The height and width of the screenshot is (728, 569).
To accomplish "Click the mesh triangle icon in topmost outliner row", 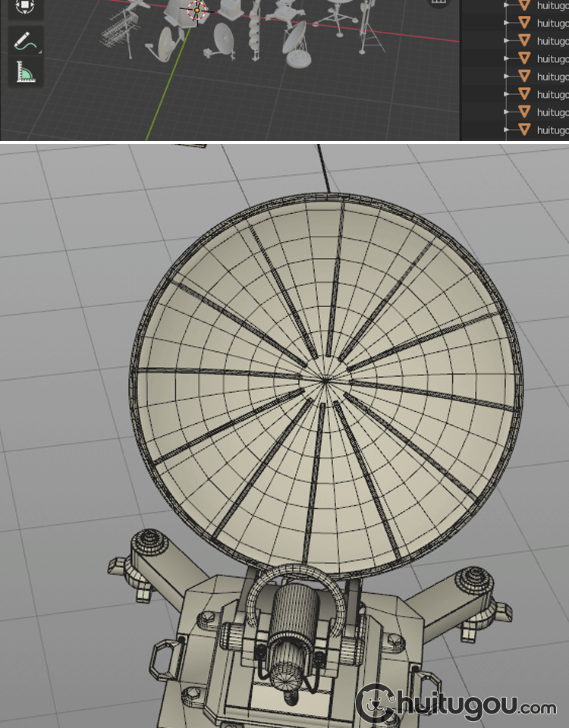I will [523, 5].
